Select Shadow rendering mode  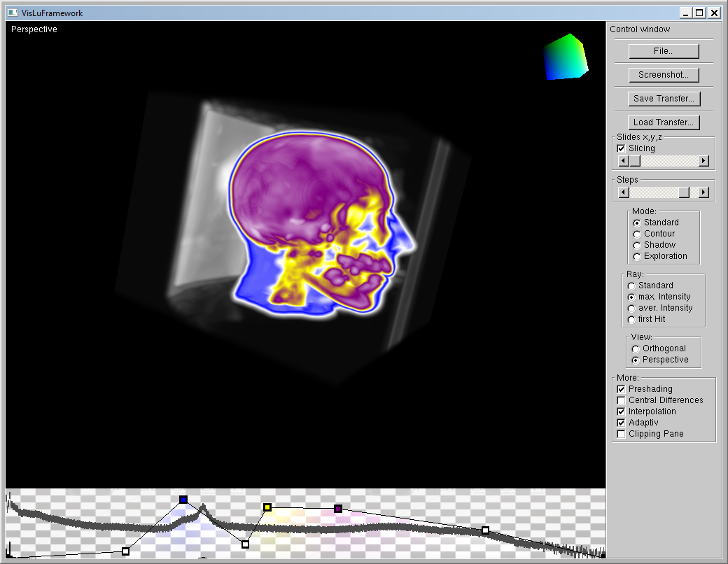[x=636, y=244]
